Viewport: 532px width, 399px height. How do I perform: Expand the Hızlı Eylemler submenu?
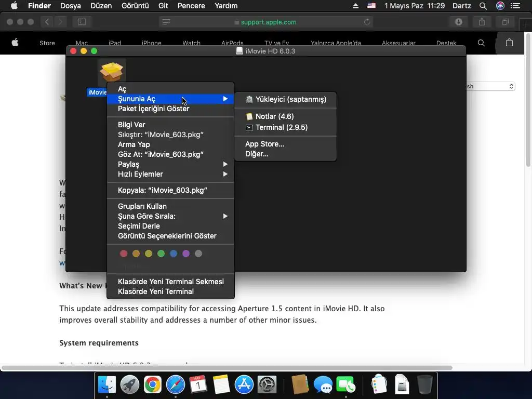170,174
